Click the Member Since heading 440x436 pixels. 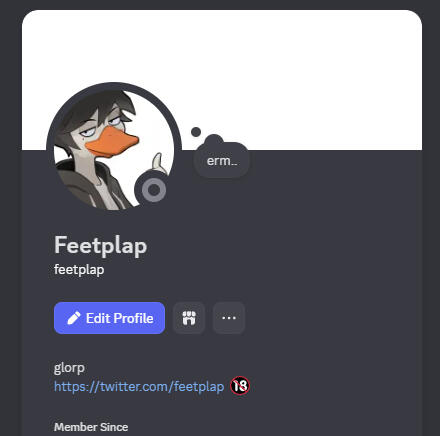[x=91, y=427]
